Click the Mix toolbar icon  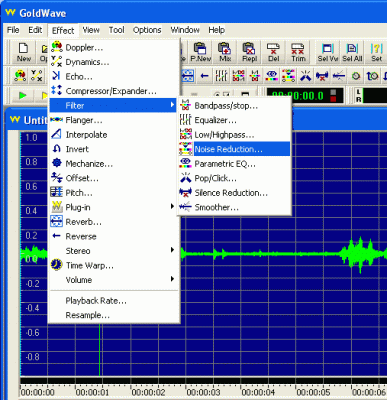point(225,52)
